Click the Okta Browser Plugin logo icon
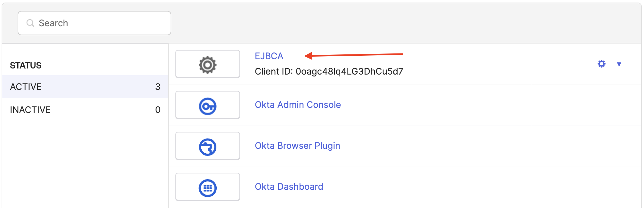 click(x=207, y=147)
